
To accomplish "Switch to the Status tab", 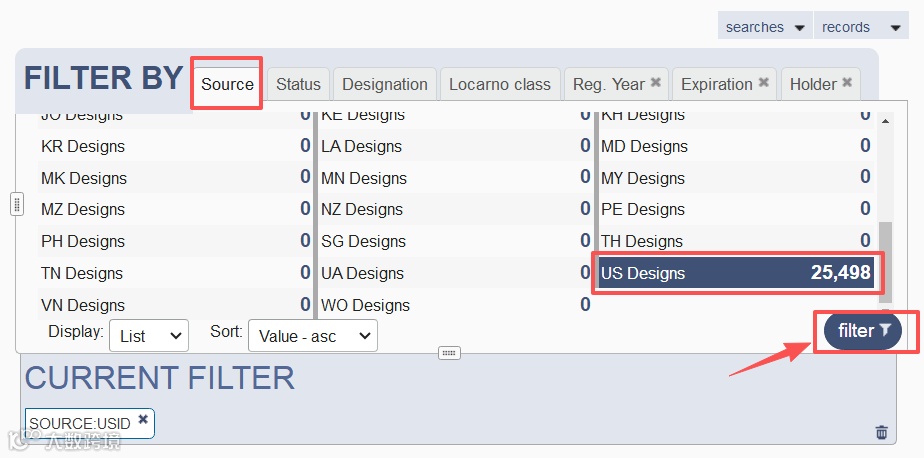I will click(x=298, y=84).
